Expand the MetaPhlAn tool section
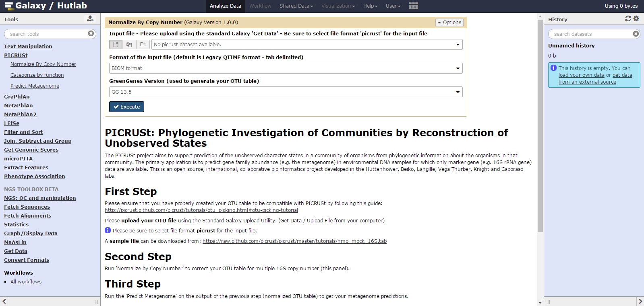Screen dimensions: 644x306 point(19,105)
